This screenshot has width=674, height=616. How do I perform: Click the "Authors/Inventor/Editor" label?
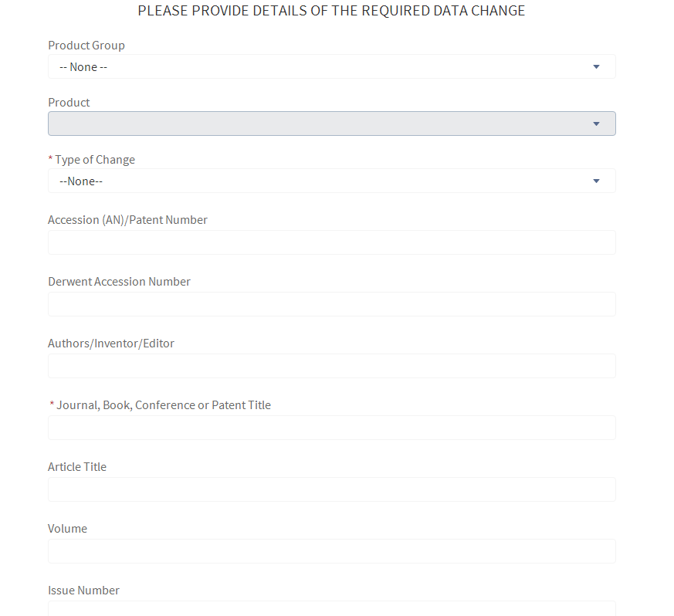point(111,344)
